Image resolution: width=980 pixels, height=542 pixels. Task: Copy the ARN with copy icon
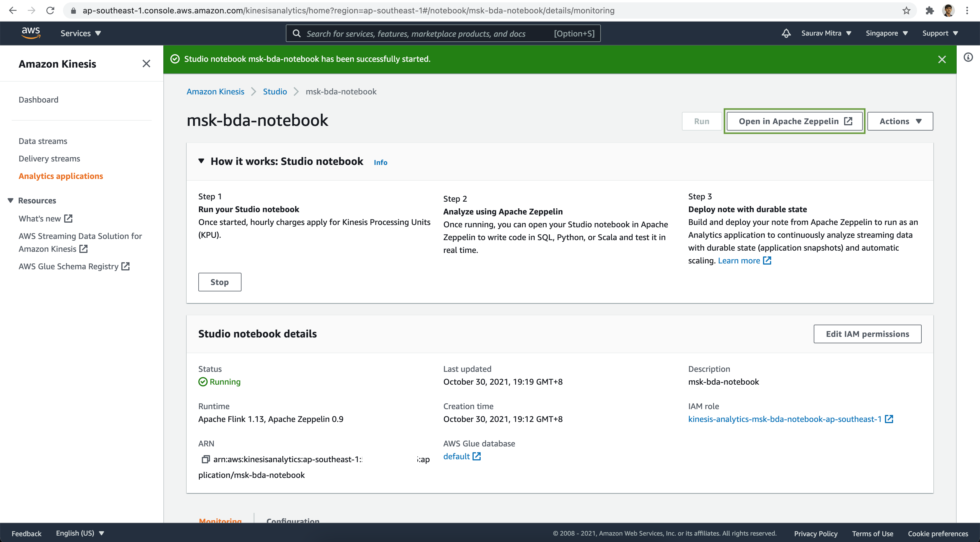click(x=205, y=459)
